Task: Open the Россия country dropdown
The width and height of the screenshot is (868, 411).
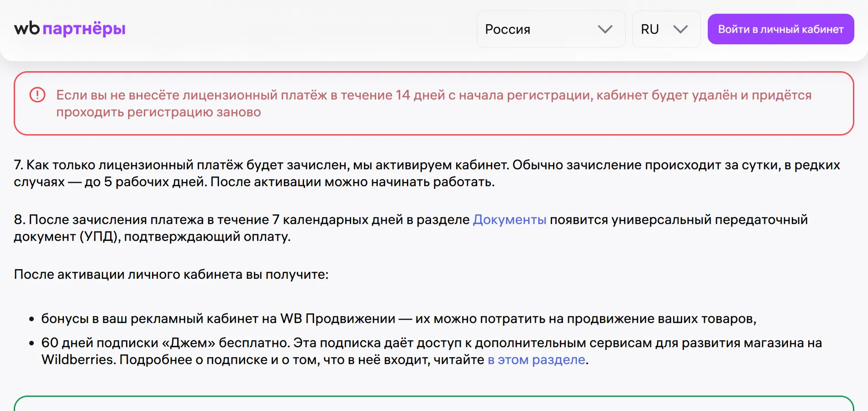Action: 550,29
